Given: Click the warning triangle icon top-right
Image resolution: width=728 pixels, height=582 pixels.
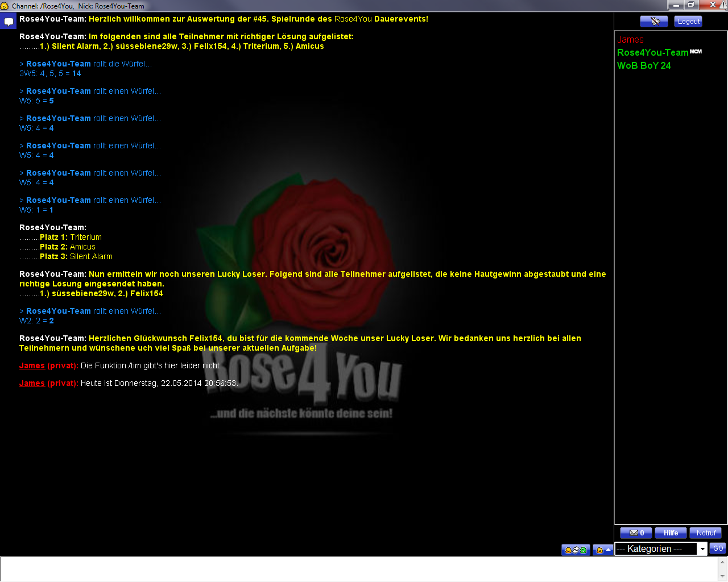Looking at the screenshot, I should coord(724,5).
